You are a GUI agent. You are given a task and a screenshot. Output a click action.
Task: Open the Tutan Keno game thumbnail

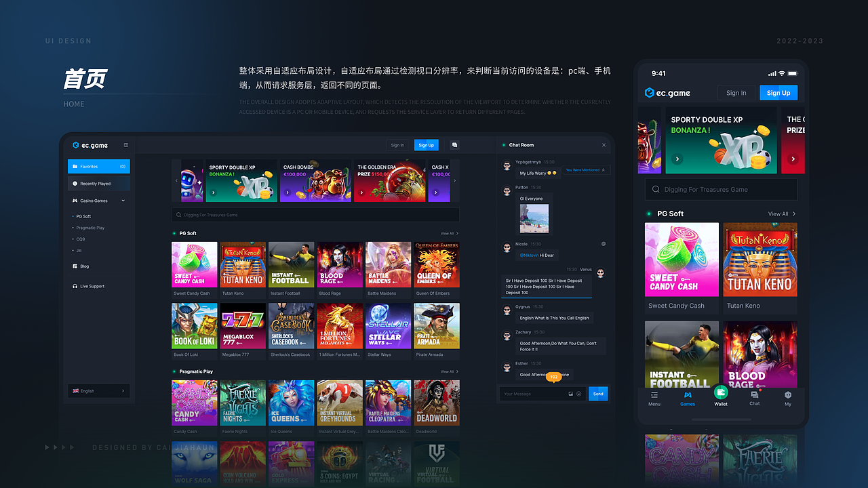click(242, 264)
